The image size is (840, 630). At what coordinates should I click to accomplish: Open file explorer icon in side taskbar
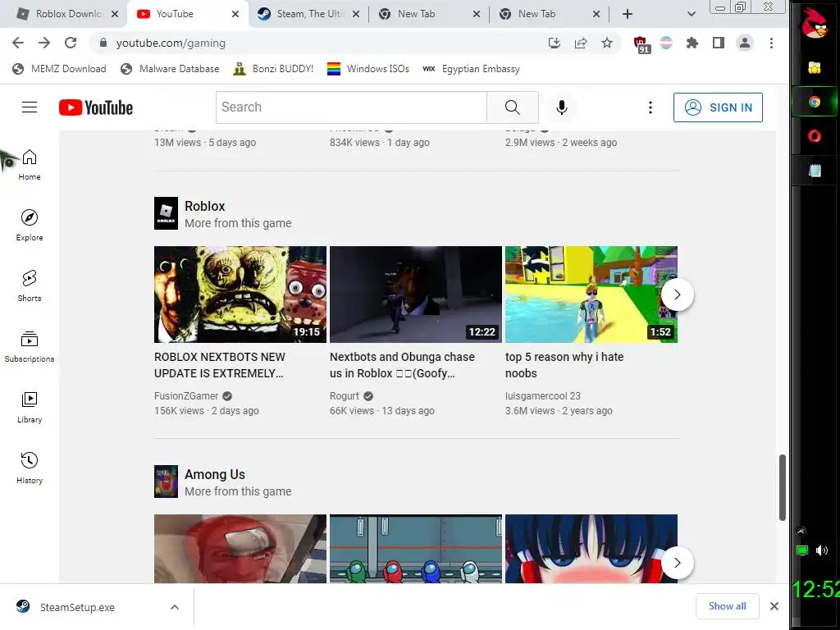[815, 67]
